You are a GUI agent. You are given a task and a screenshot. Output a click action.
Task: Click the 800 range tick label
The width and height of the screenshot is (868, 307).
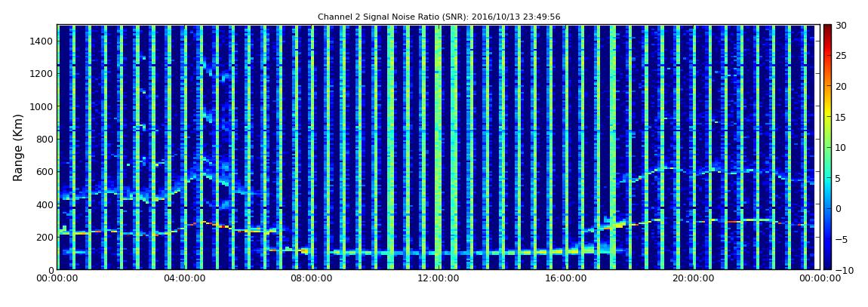45,139
